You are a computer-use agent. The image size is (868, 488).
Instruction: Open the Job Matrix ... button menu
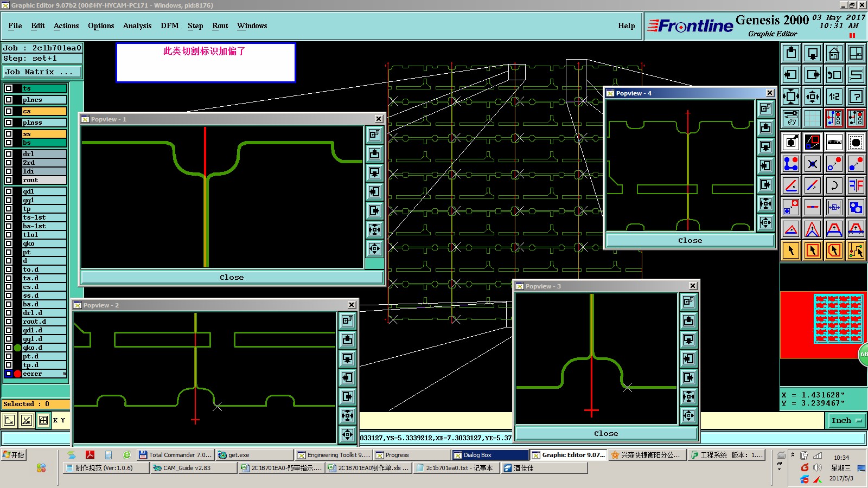43,72
